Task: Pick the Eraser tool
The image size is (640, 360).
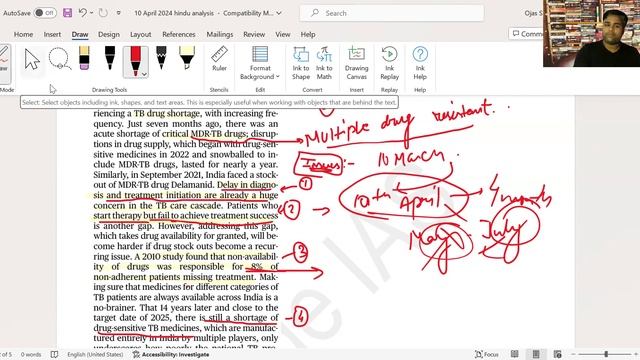Action: pyautogui.click(x=84, y=58)
